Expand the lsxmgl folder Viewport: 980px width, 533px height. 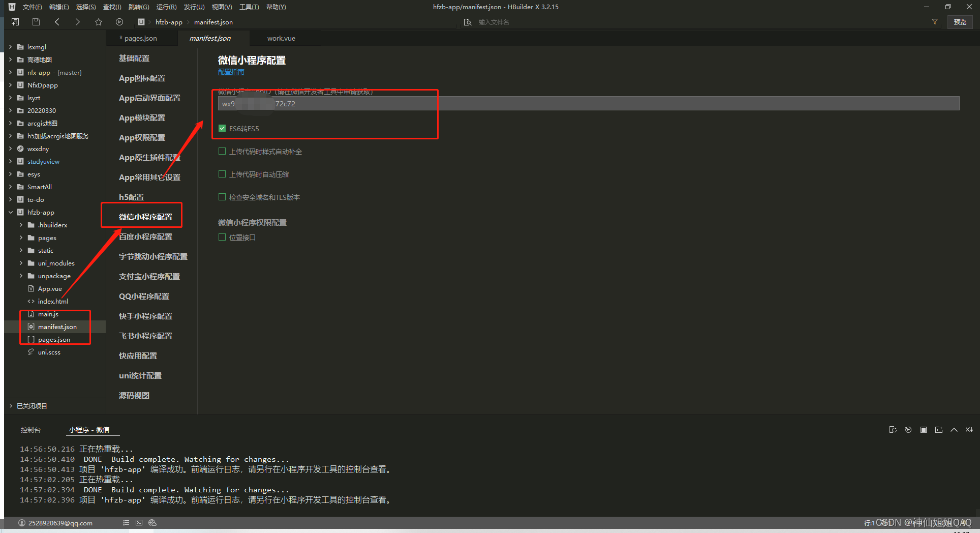pos(11,47)
